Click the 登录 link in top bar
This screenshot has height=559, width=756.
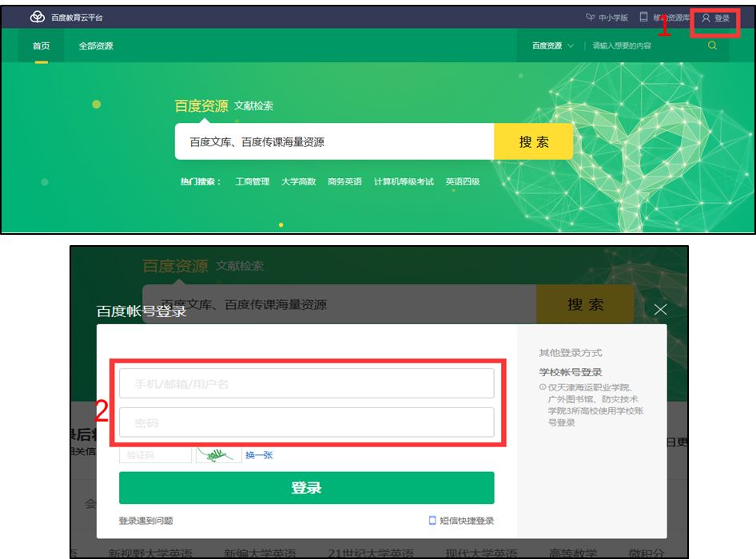point(722,18)
